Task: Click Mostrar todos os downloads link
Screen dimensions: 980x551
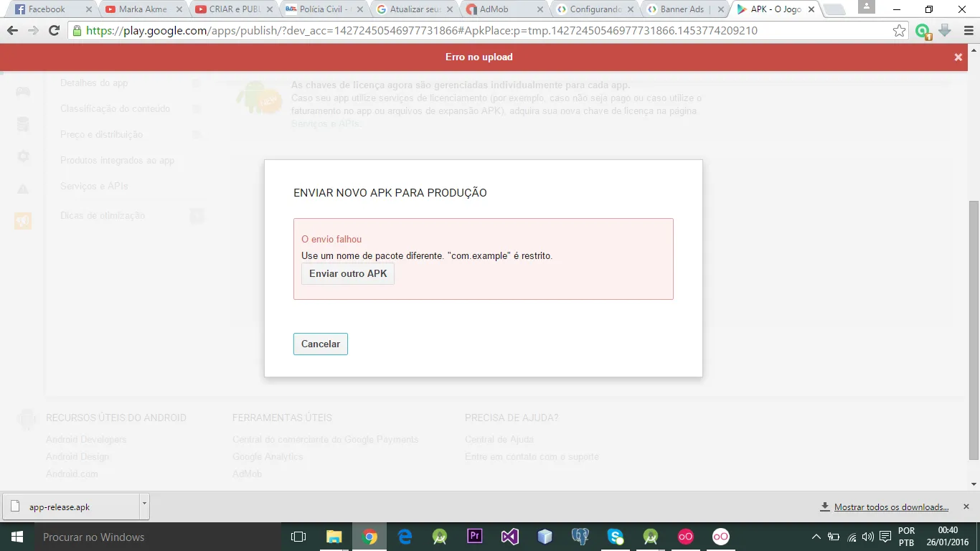Action: (891, 507)
